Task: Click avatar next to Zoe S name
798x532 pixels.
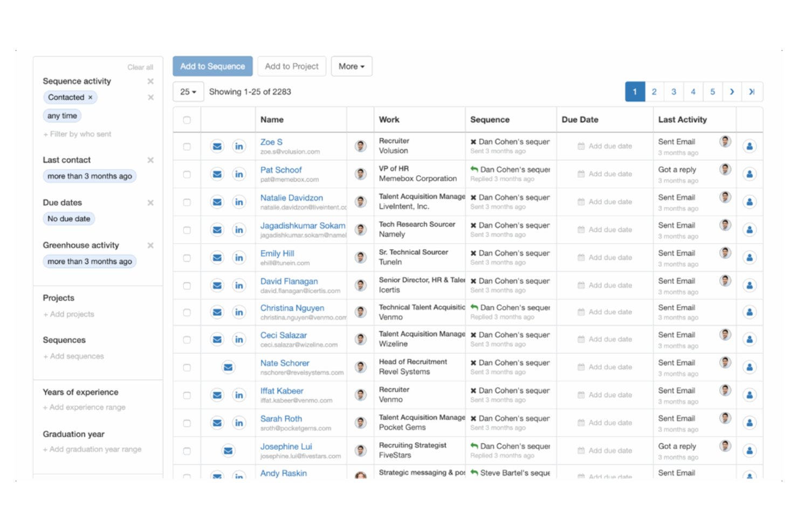Action: click(x=361, y=146)
